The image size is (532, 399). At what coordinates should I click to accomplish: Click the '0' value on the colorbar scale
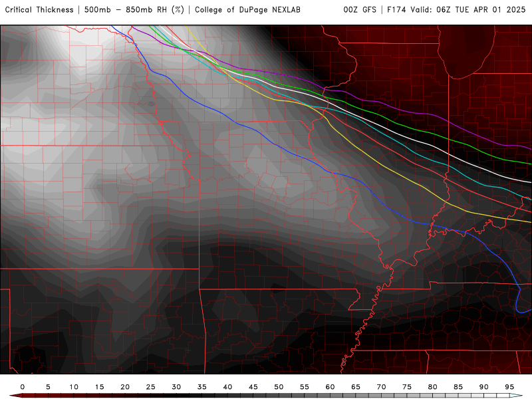pos(23,387)
